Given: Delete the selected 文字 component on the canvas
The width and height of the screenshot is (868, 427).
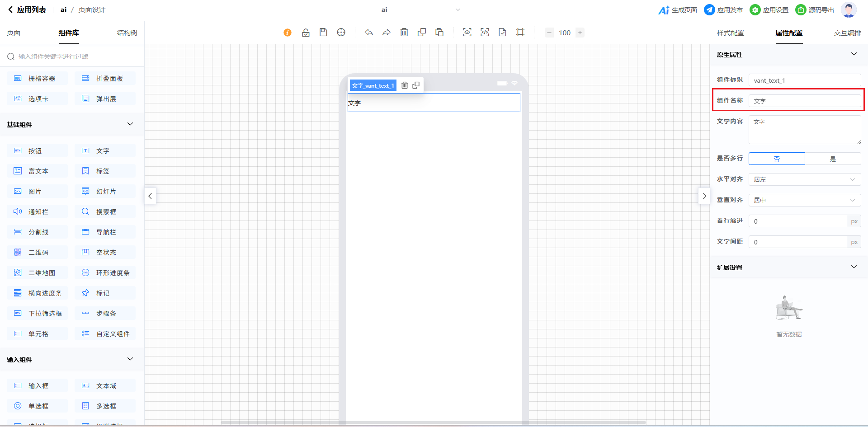Looking at the screenshot, I should [x=405, y=85].
